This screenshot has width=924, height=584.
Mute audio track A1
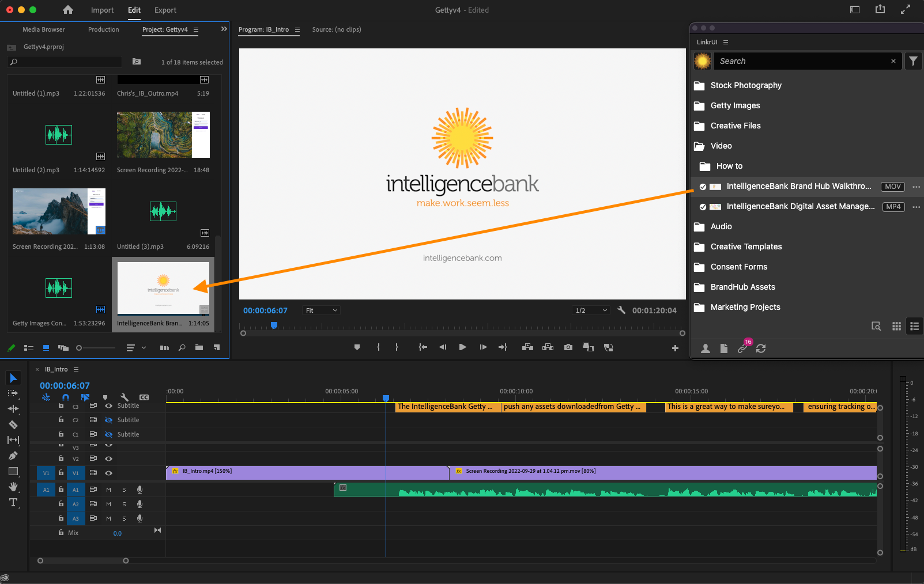pos(108,490)
